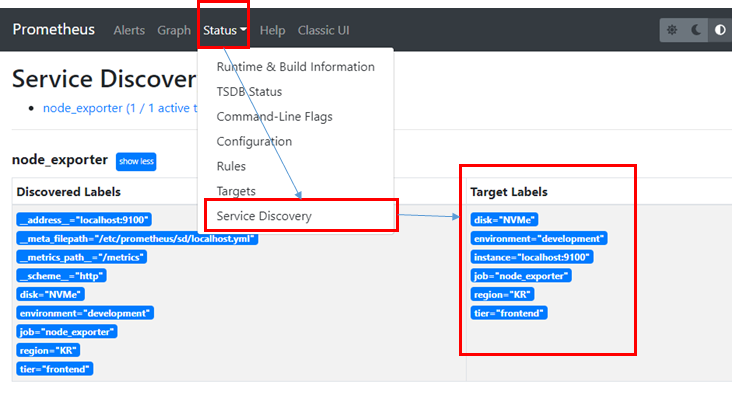Viewport: 732px width, 401px height.
Task: Click the node_exporter active targets link
Action: pos(120,108)
